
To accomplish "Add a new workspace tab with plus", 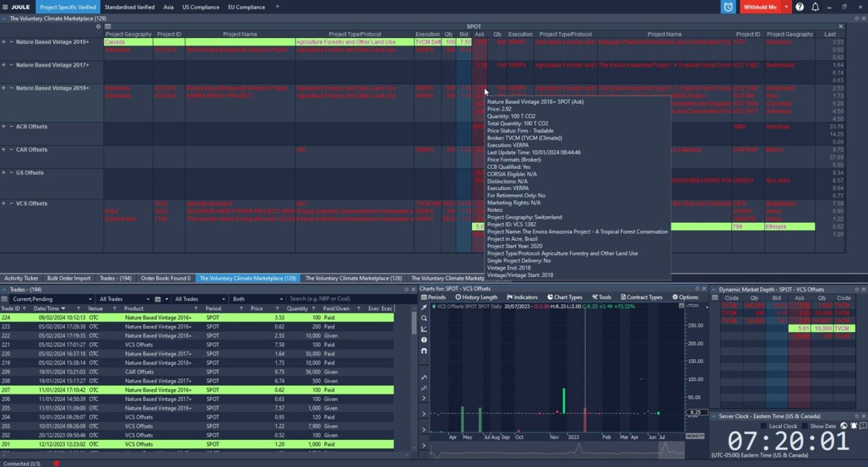I will (x=277, y=7).
